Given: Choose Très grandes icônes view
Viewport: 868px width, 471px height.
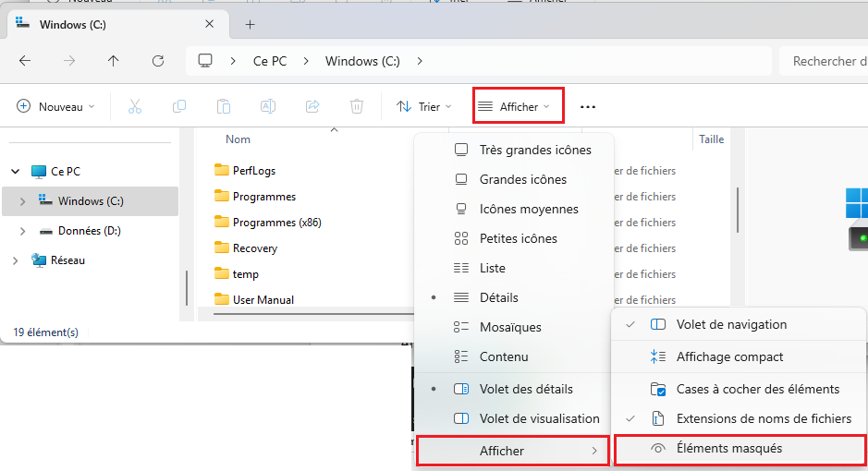Looking at the screenshot, I should coord(514,150).
